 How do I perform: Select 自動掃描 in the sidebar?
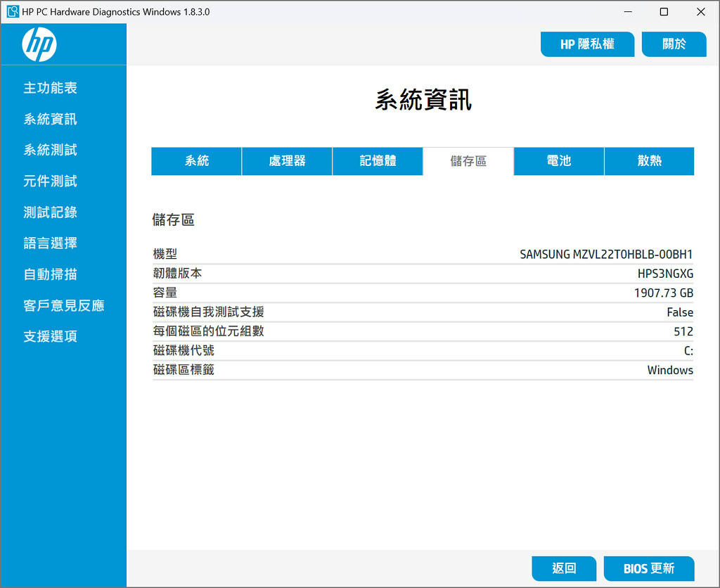coord(50,274)
